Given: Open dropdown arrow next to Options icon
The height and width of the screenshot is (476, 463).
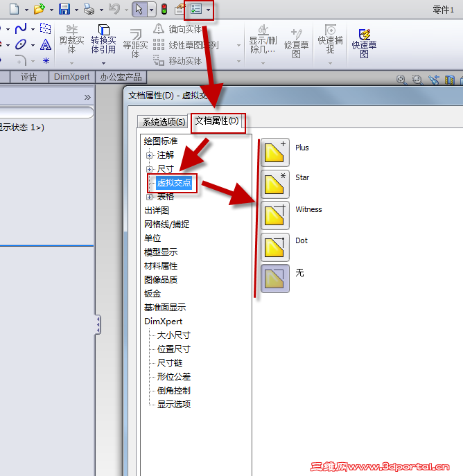Looking at the screenshot, I should pos(208,10).
